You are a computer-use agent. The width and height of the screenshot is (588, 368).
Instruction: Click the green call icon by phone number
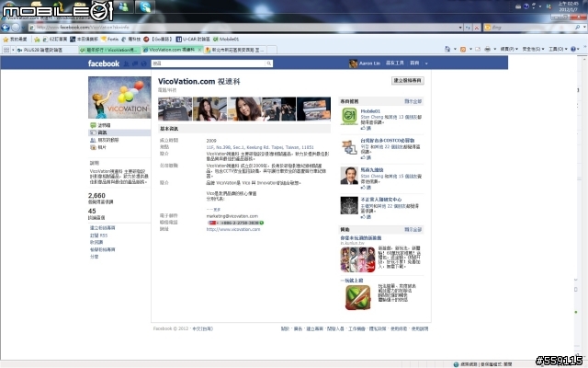pyautogui.click(x=261, y=223)
